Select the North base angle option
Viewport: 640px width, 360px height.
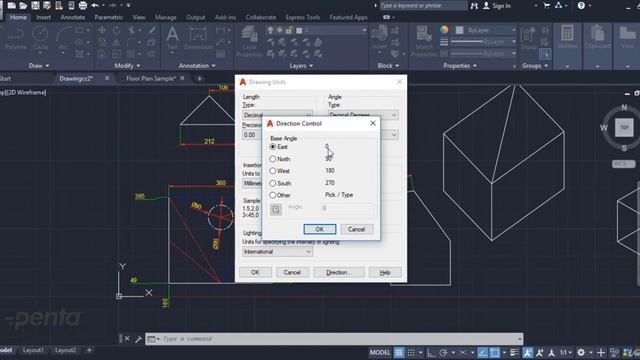273,159
